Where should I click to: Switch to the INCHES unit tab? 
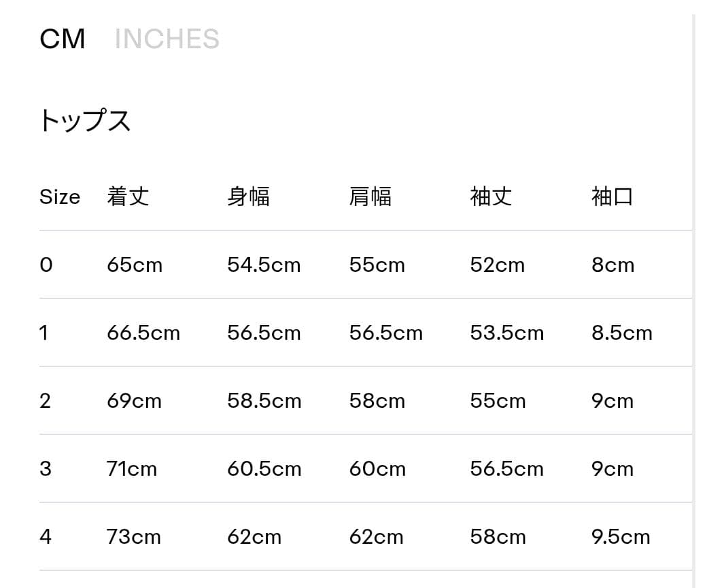(167, 39)
